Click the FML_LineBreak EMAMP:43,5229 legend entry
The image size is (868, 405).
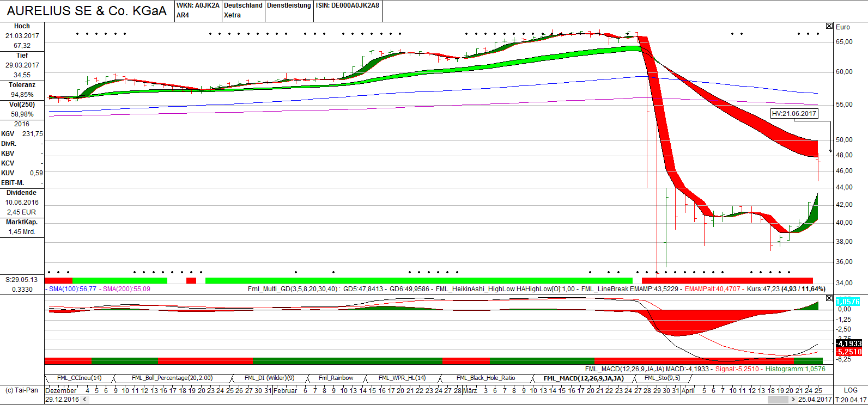point(630,289)
